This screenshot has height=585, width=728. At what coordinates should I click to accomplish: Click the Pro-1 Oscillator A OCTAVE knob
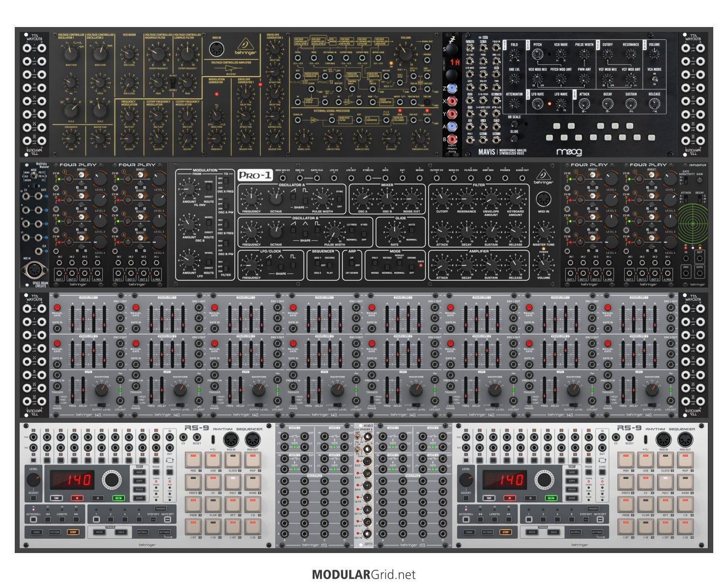pos(276,199)
